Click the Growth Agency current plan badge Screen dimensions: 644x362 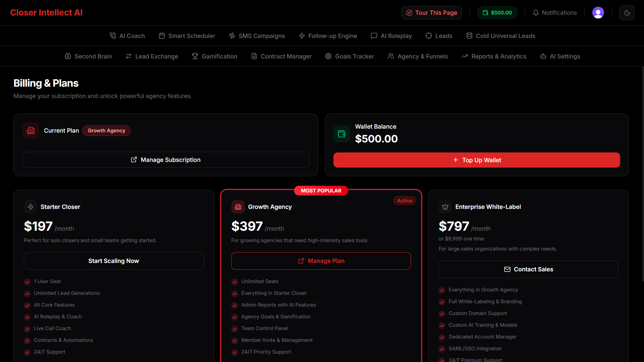pos(106,131)
